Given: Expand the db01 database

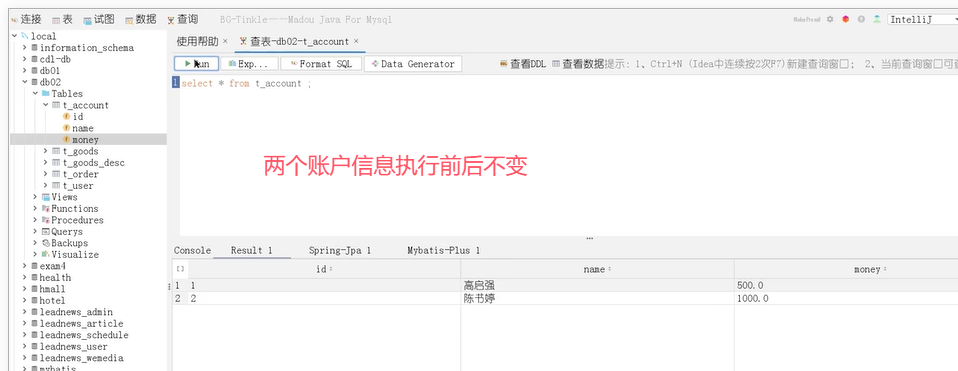Looking at the screenshot, I should tap(25, 71).
